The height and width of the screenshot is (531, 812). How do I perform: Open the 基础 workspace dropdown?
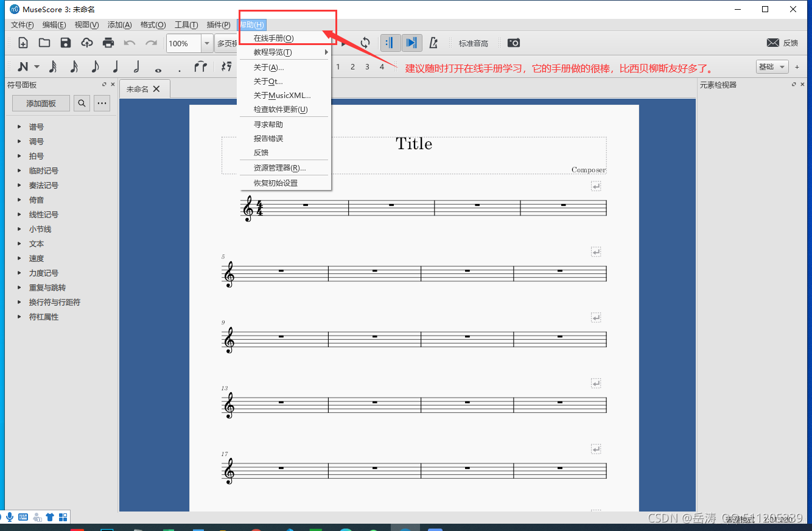(771, 67)
